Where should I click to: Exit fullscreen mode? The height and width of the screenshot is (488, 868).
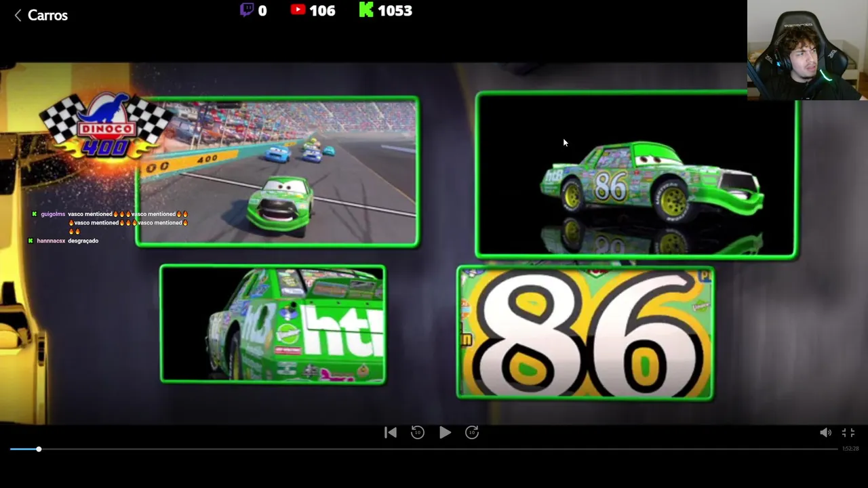point(848,432)
